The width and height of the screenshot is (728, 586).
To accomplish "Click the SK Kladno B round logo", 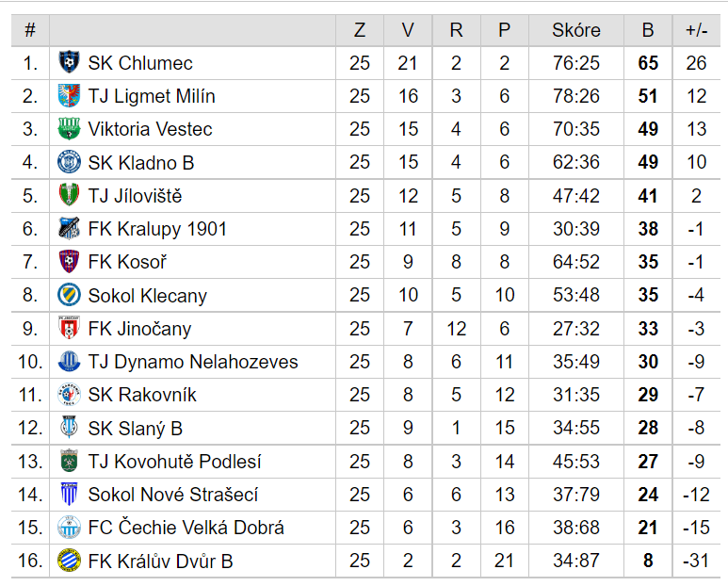I will tap(69, 162).
